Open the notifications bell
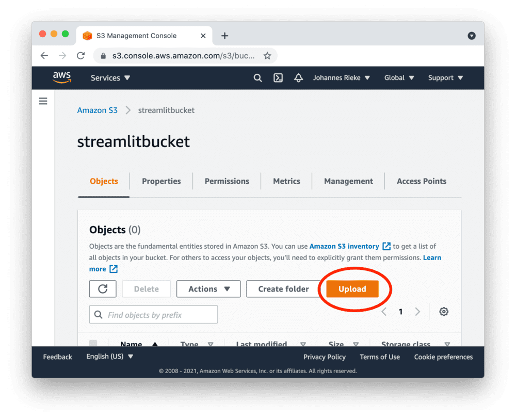Image resolution: width=516 pixels, height=420 pixels. 298,77
